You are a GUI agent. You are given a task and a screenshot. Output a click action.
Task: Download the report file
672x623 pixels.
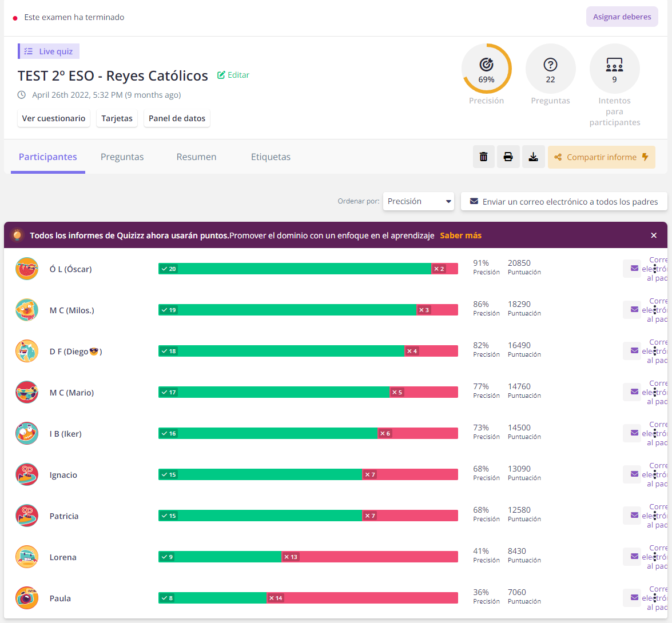tap(533, 157)
